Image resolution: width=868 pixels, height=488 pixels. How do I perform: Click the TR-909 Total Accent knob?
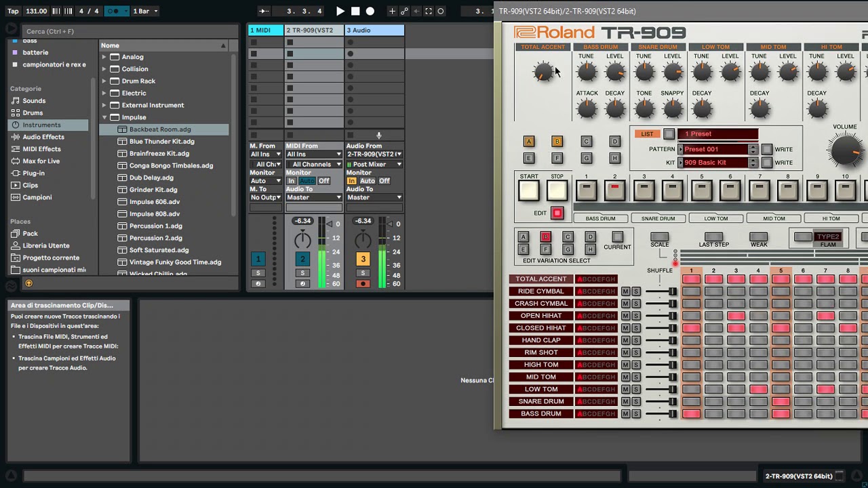(x=543, y=72)
